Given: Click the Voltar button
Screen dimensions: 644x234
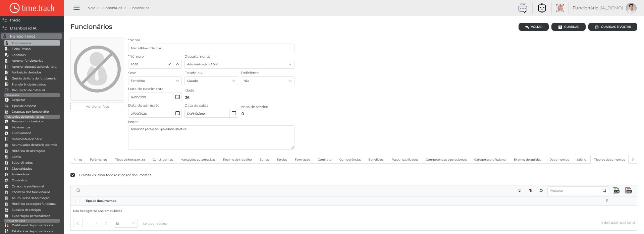Looking at the screenshot, I should (534, 27).
